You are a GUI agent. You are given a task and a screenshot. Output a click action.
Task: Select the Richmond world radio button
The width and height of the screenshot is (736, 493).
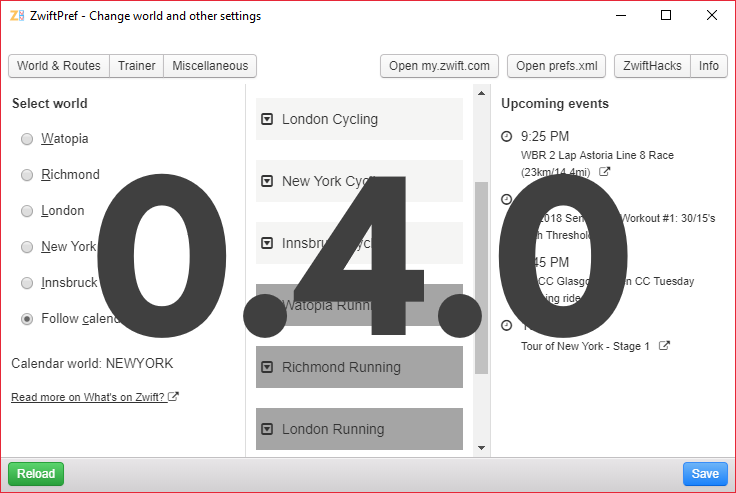(x=27, y=175)
